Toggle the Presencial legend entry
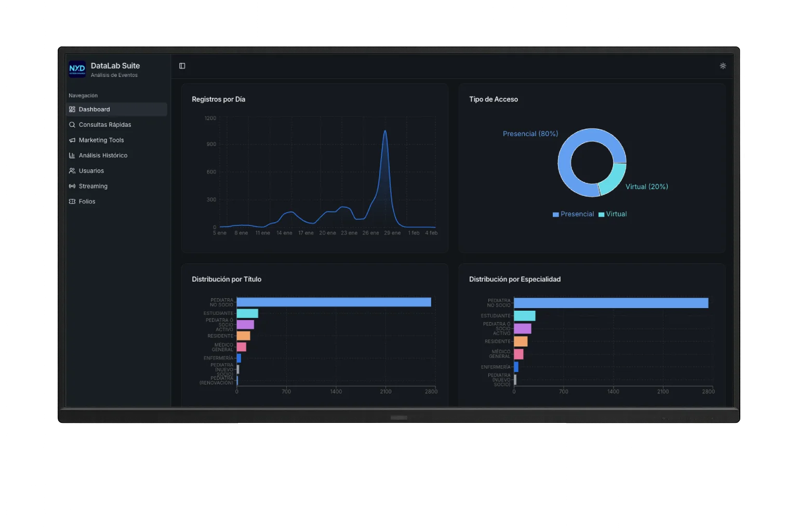The image size is (798, 532). (x=573, y=214)
